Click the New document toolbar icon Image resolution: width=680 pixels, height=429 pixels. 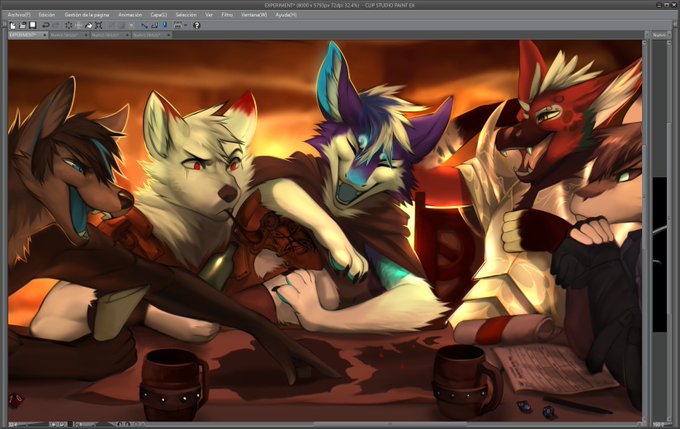point(13,26)
